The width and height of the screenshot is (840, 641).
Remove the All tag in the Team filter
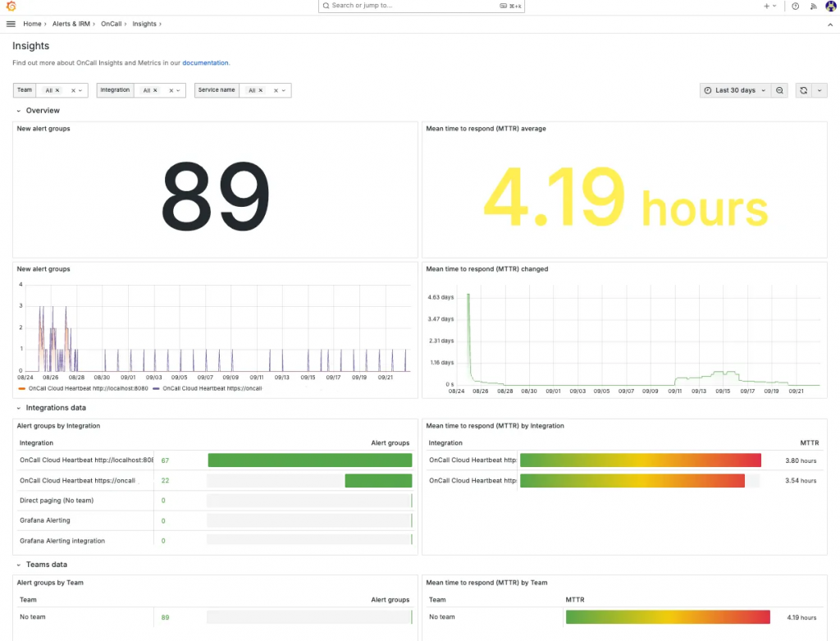(57, 90)
